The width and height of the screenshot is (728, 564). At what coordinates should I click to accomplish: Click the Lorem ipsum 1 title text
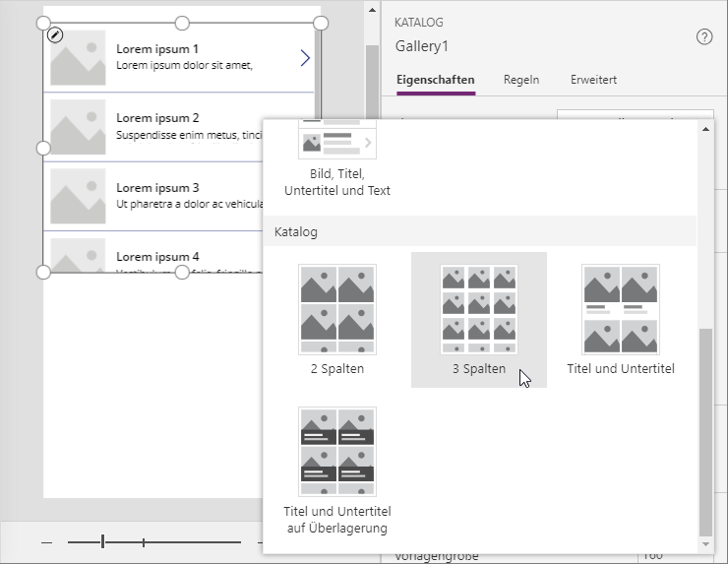157,48
